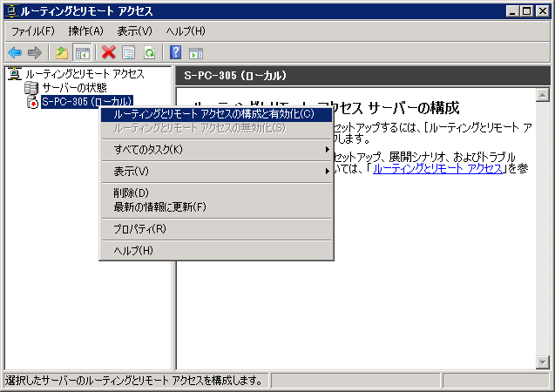The height and width of the screenshot is (392, 555).
Task: Open プロパティ(R) from the context menu
Action: (x=139, y=229)
